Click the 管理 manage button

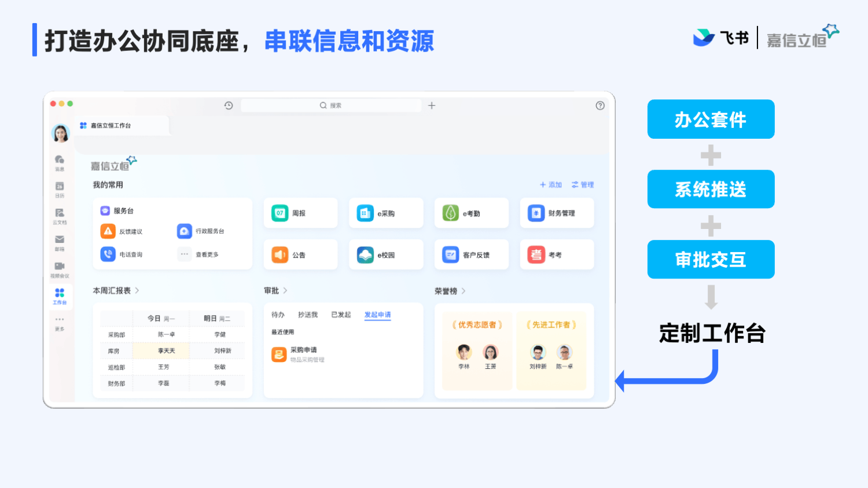click(x=583, y=185)
